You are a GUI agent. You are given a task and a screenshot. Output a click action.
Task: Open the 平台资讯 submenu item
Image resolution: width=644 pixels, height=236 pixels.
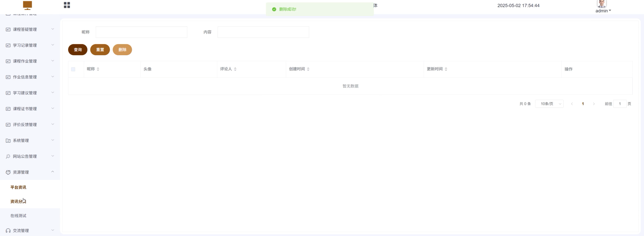[18, 187]
